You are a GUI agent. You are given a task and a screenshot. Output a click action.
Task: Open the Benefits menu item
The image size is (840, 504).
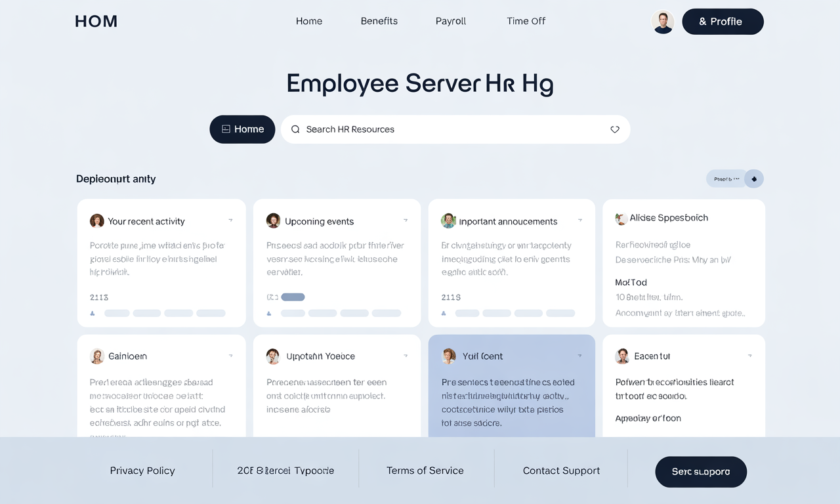click(379, 21)
